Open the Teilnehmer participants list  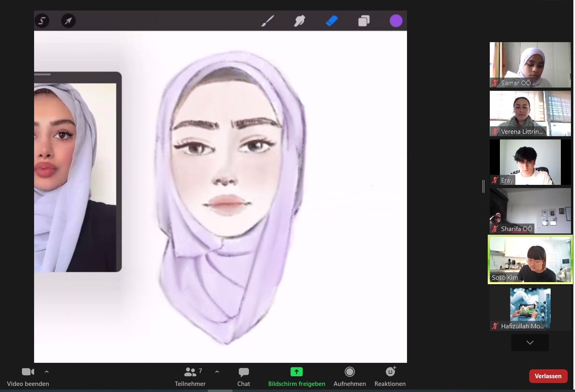click(190, 377)
